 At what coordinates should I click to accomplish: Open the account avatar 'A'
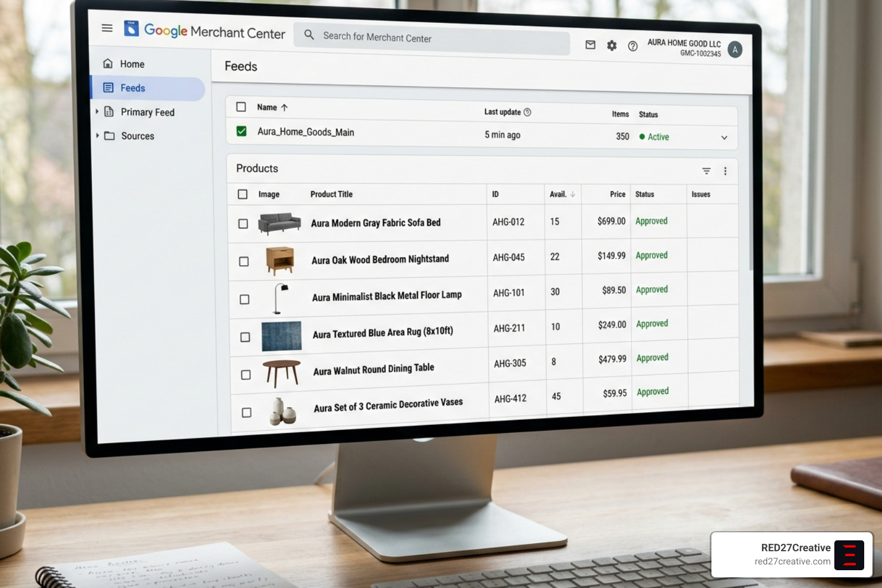tap(734, 50)
